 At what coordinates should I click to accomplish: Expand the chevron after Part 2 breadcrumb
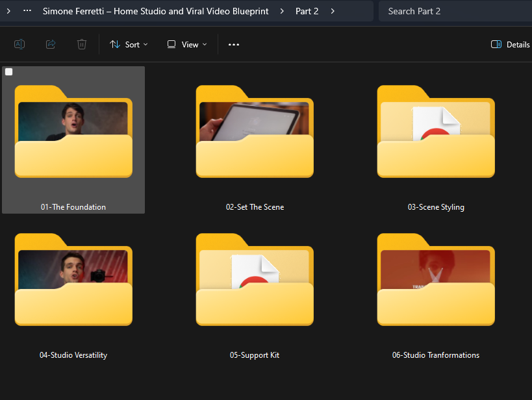(333, 11)
